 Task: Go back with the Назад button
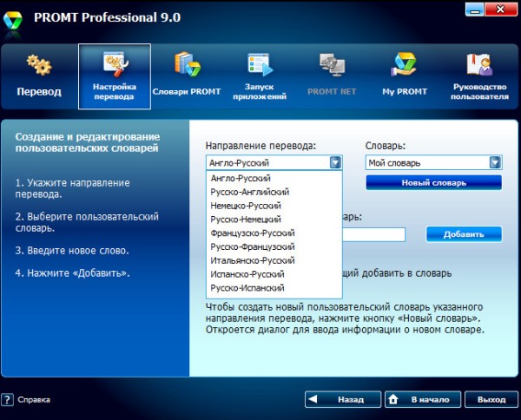point(343,400)
